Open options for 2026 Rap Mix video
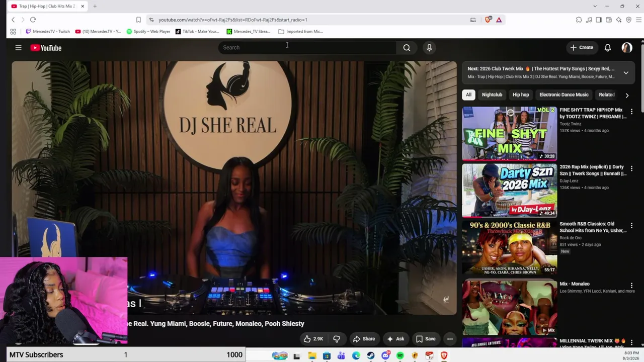 [632, 168]
